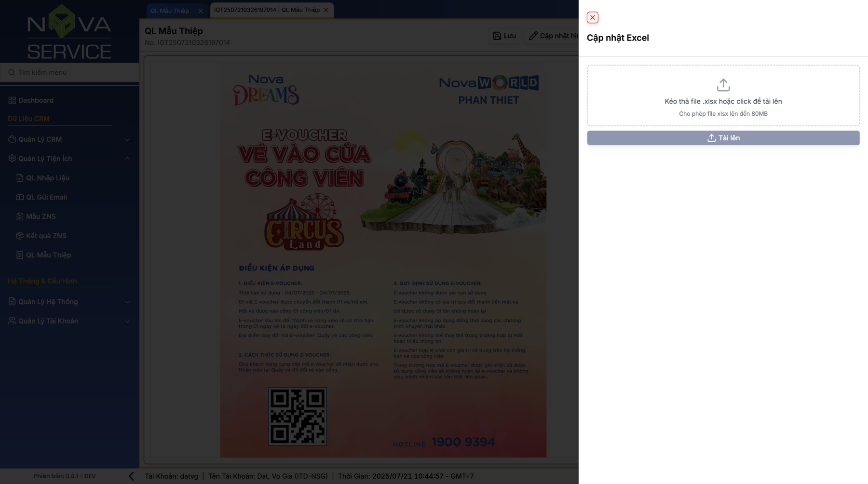Expand Quản Lý Tài Khoản chevron
The image size is (868, 484).
click(x=127, y=322)
